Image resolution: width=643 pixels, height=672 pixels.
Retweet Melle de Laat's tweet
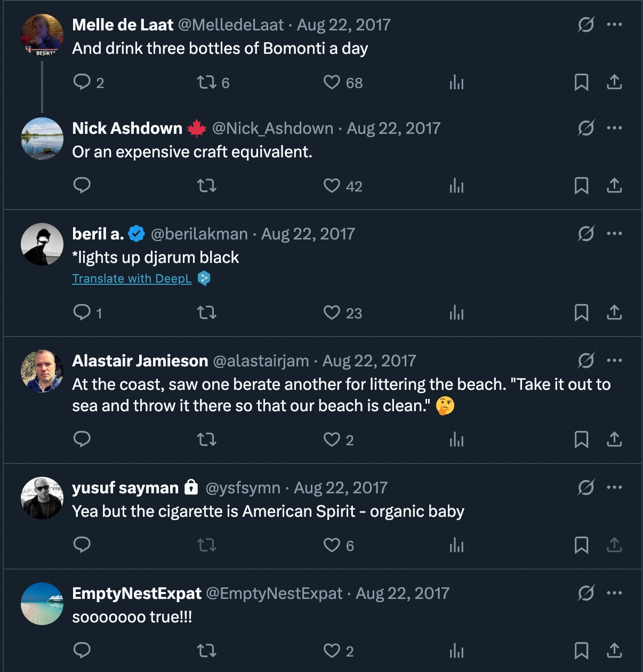[206, 82]
